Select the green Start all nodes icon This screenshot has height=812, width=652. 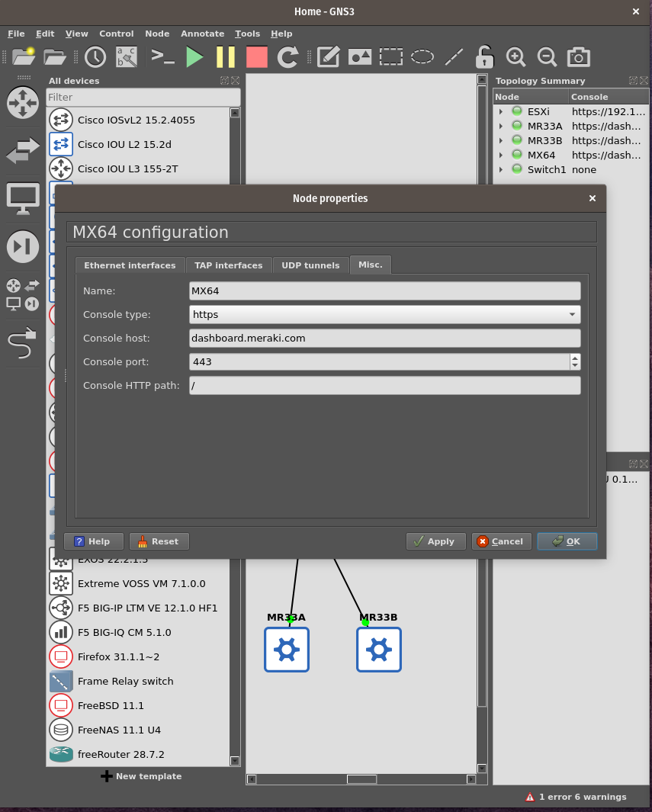tap(194, 56)
